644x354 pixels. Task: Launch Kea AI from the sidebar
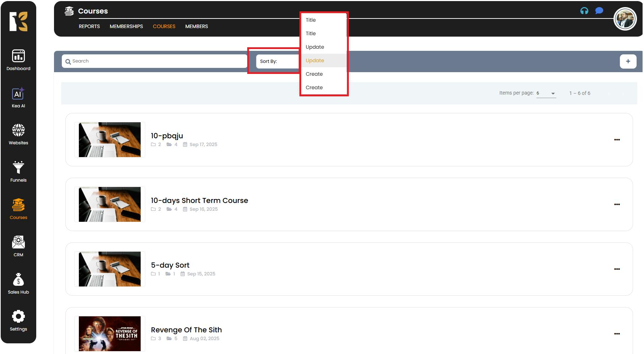point(18,97)
